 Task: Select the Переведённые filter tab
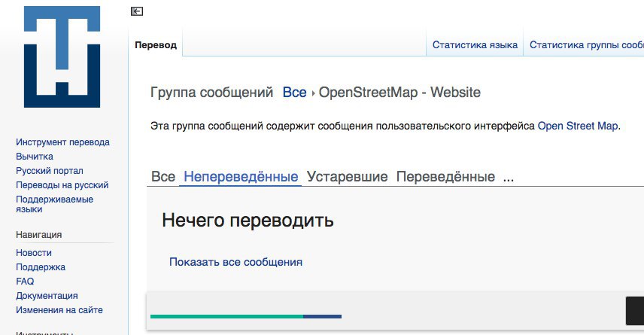pos(445,177)
